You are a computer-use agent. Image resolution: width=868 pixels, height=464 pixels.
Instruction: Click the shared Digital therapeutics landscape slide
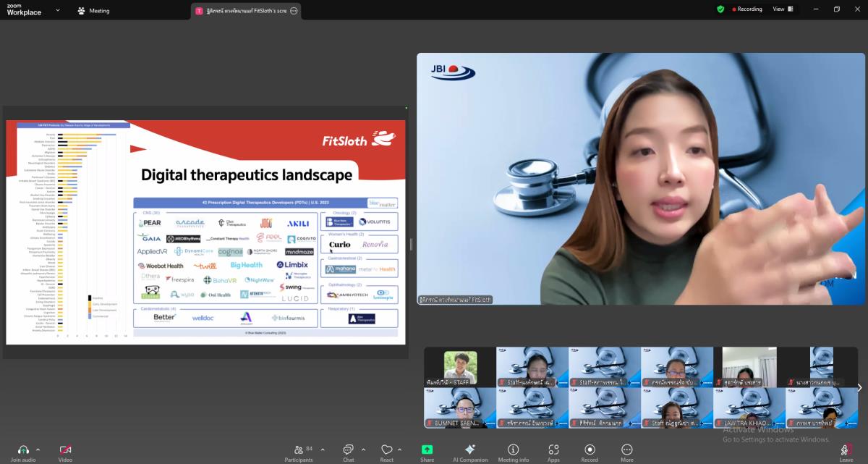click(x=206, y=232)
